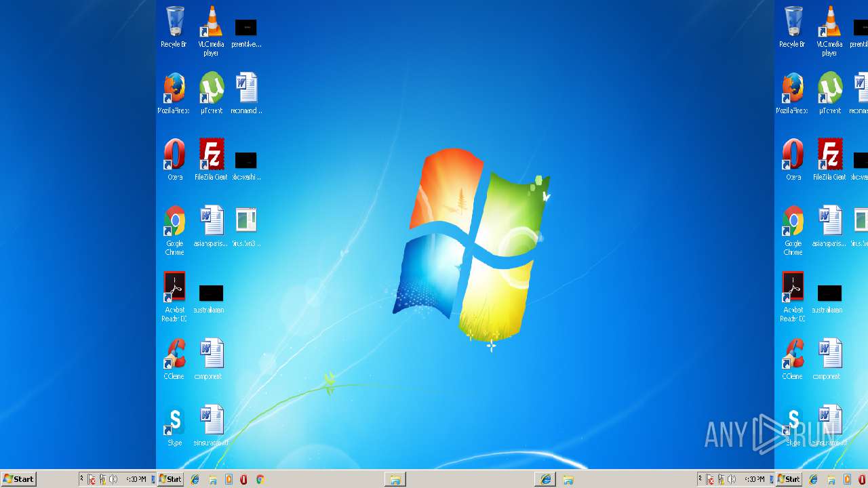Click the left taskbar clock showing 4:30 PM
This screenshot has width=868, height=488.
tap(136, 479)
